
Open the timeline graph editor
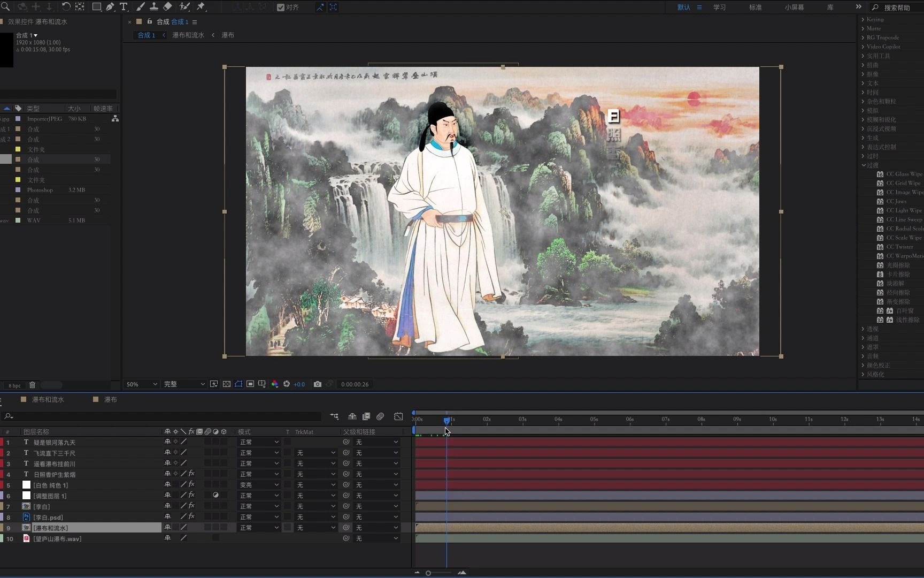pyautogui.click(x=398, y=416)
